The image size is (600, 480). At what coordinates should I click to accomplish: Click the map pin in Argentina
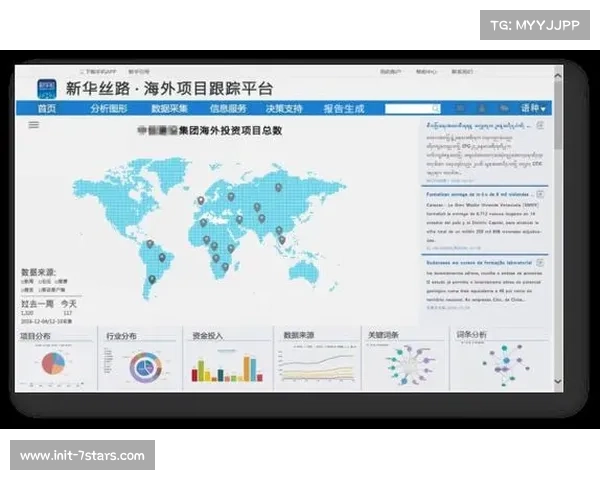152,279
